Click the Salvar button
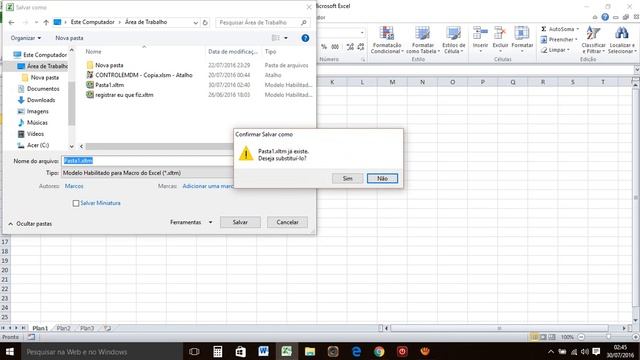Screen dimensions: 640x360 pos(240,222)
